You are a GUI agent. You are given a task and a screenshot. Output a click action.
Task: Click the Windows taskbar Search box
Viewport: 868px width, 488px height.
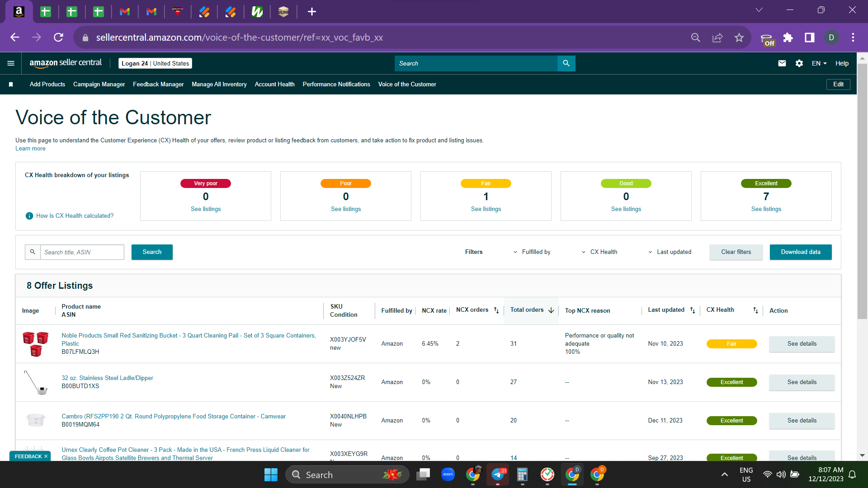[347, 474]
